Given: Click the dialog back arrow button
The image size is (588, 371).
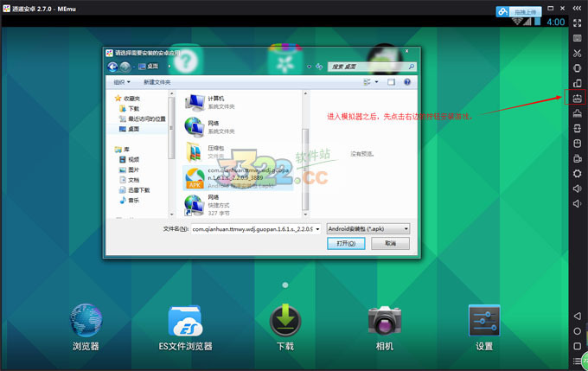Looking at the screenshot, I should [112, 67].
